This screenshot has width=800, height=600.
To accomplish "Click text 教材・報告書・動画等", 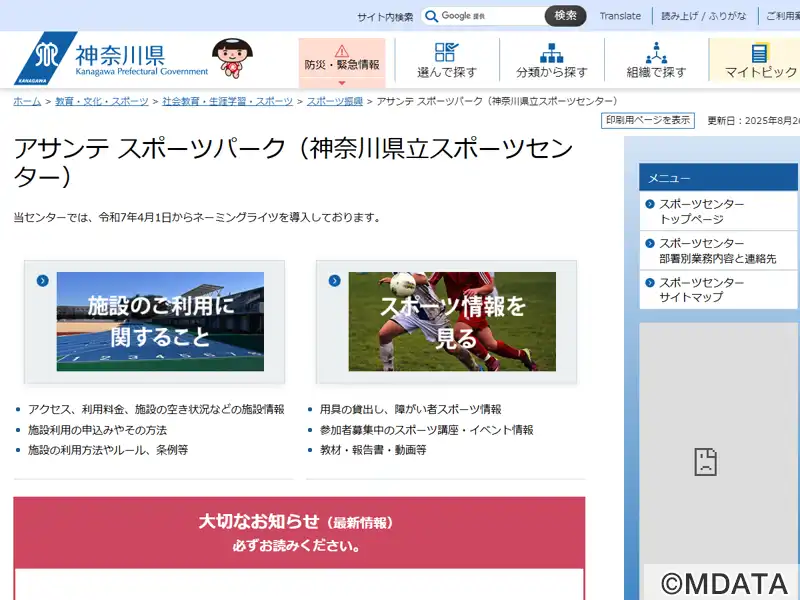I will (373, 450).
